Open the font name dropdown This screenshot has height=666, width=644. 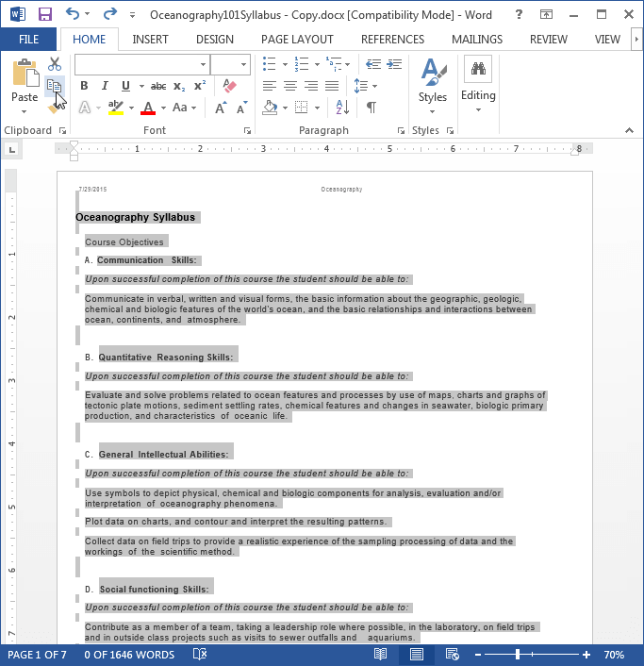click(203, 64)
